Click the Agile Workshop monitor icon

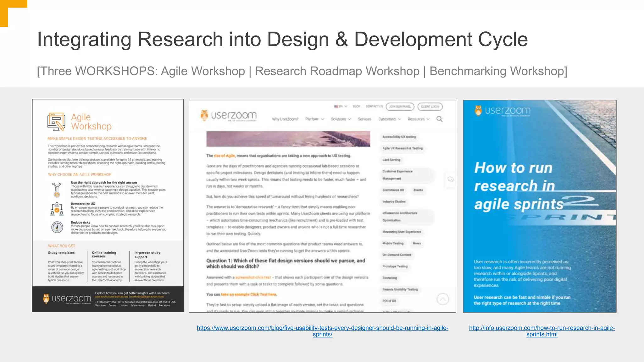pos(57,122)
